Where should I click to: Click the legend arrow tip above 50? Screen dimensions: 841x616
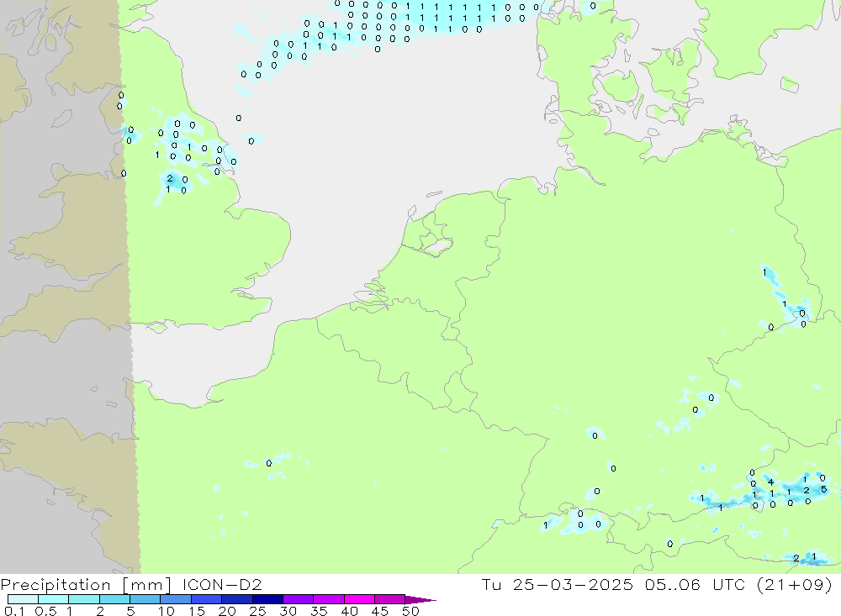[420, 599]
